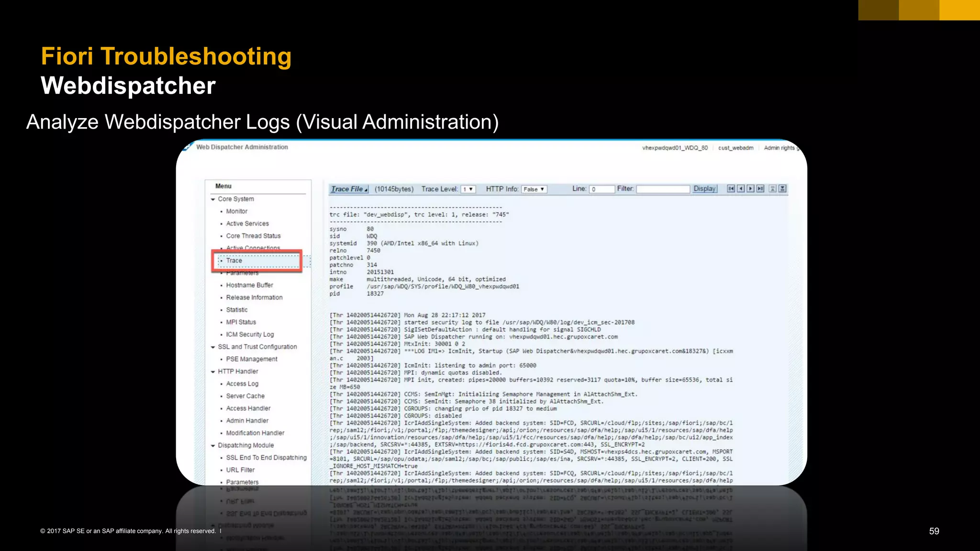Click the Menu panel header
The image size is (980, 551).
(223, 187)
